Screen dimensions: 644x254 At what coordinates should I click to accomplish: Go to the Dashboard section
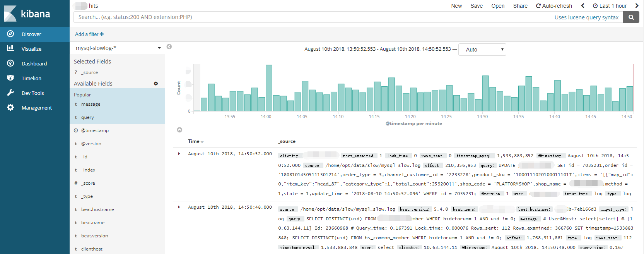point(34,63)
